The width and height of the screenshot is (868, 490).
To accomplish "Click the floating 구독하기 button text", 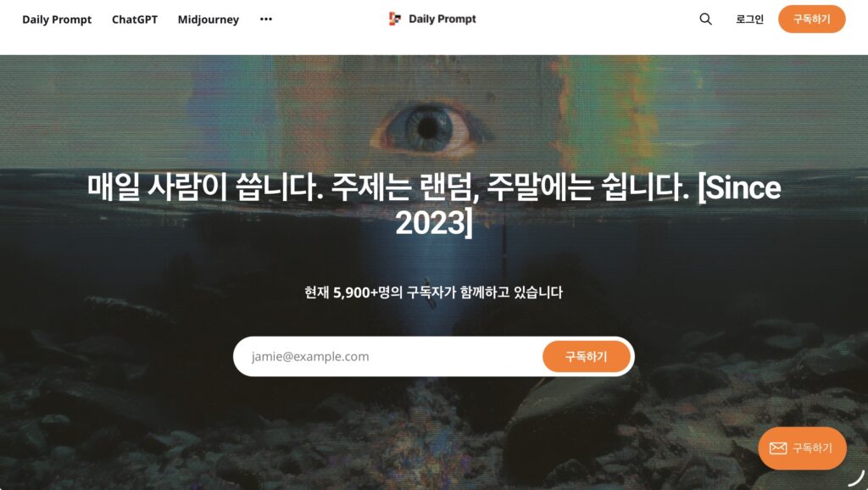I will (x=812, y=448).
